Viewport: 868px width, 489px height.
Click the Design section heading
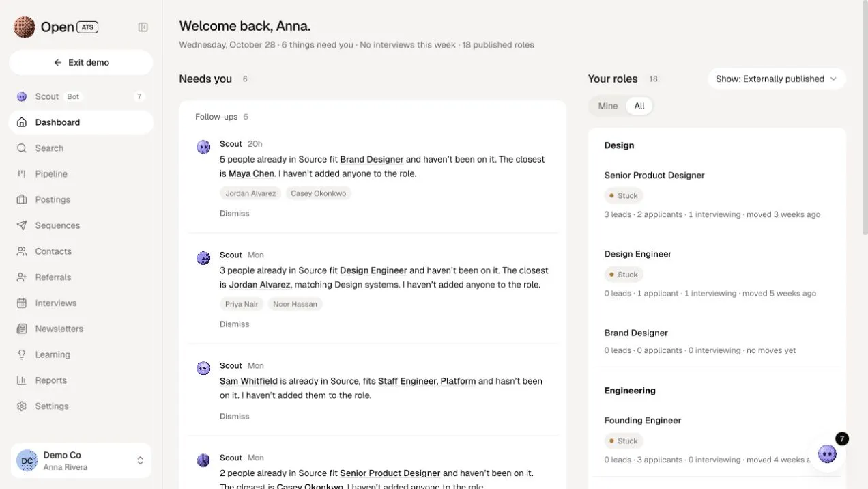click(619, 145)
